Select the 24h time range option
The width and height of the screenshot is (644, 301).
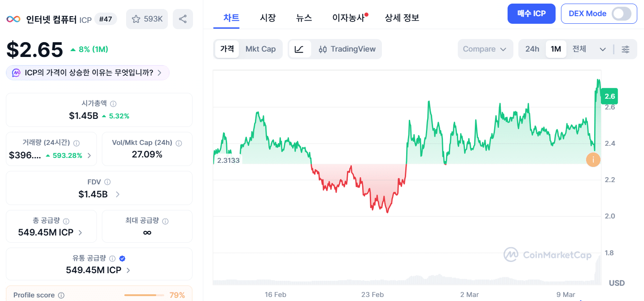(532, 49)
